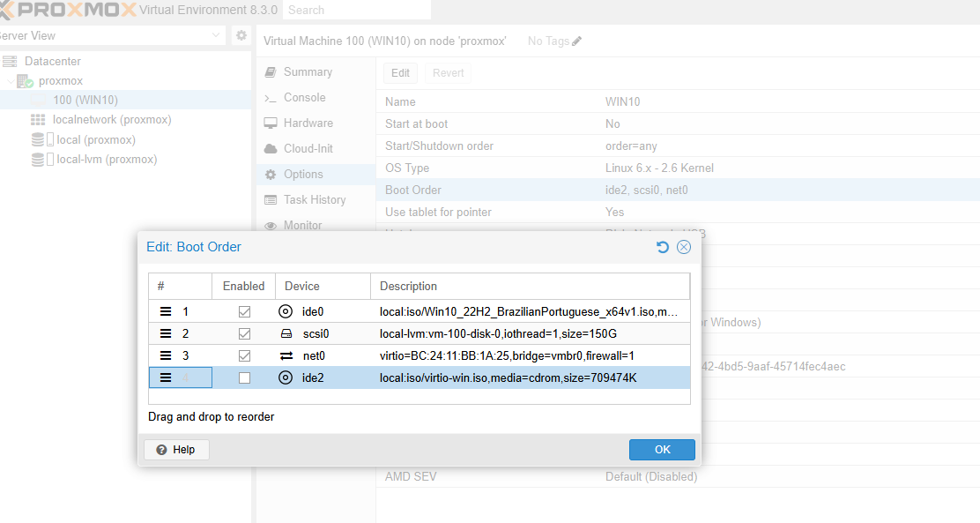Open the Monitor tab

(x=316, y=224)
